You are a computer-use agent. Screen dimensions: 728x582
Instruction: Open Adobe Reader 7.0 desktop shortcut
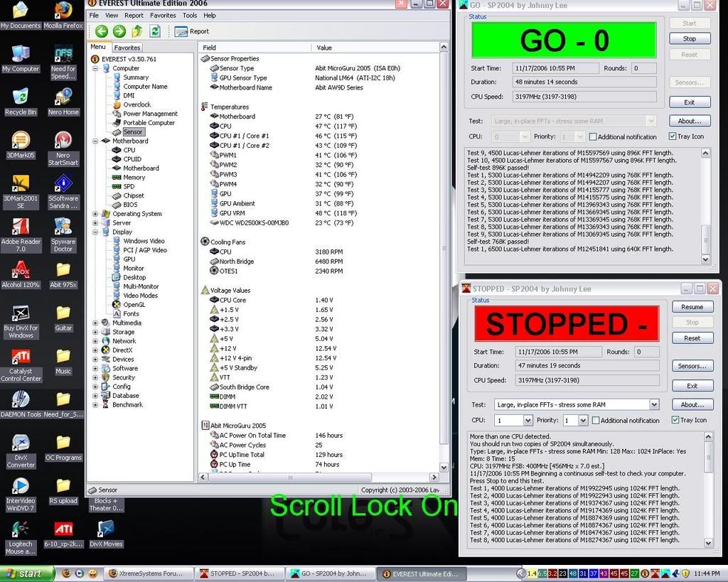(x=21, y=235)
